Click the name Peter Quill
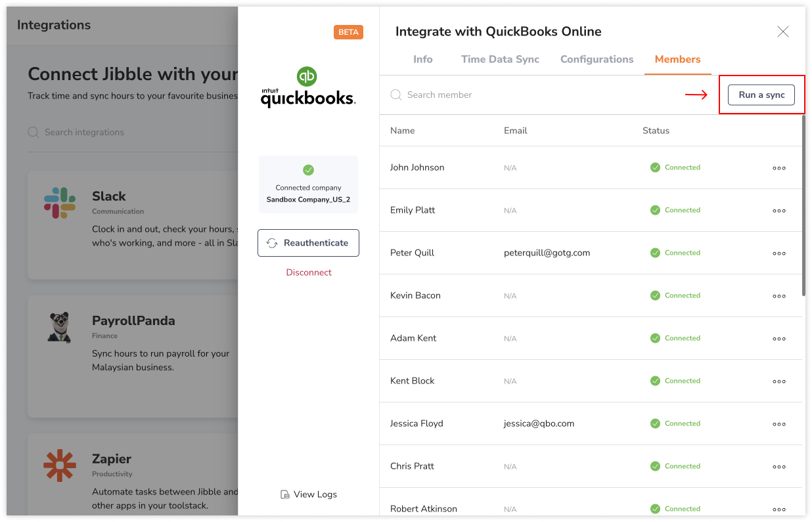 (412, 253)
